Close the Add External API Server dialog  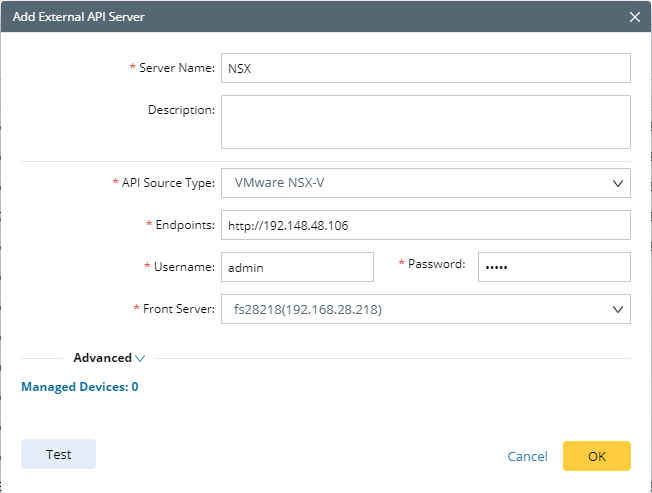pos(634,17)
